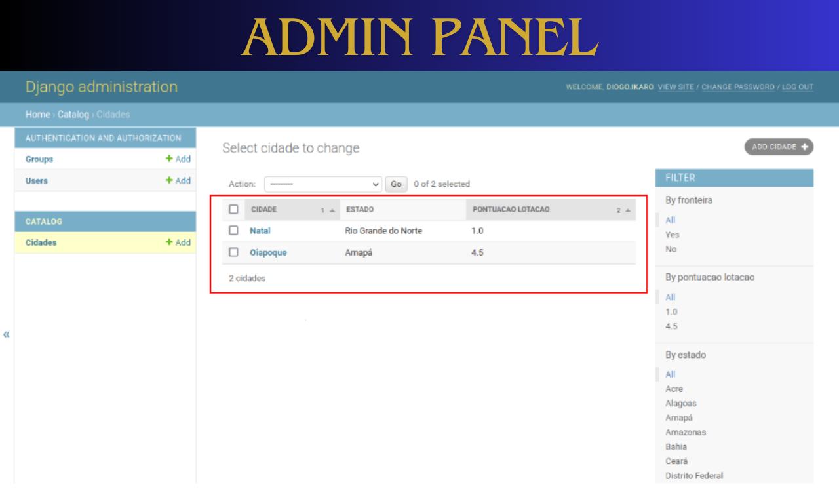Select pontuacao lotacao filter value 4.5
Viewport: 839px width, 504px height.
pyautogui.click(x=671, y=326)
